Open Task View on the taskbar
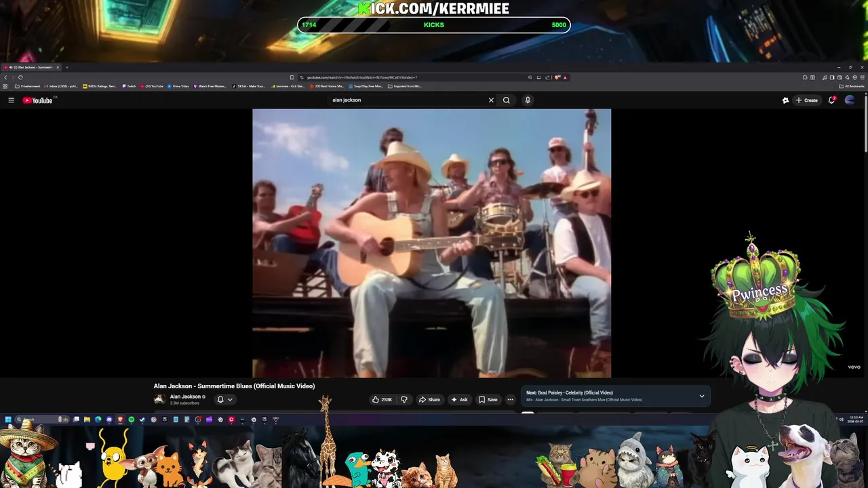868x488 pixels. coord(76,420)
